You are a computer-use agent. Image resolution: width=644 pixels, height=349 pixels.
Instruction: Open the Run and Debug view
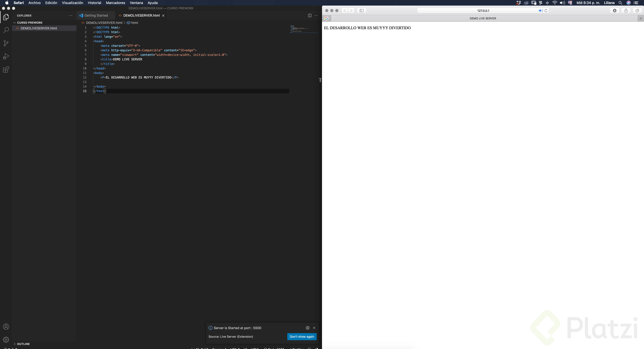tap(6, 56)
